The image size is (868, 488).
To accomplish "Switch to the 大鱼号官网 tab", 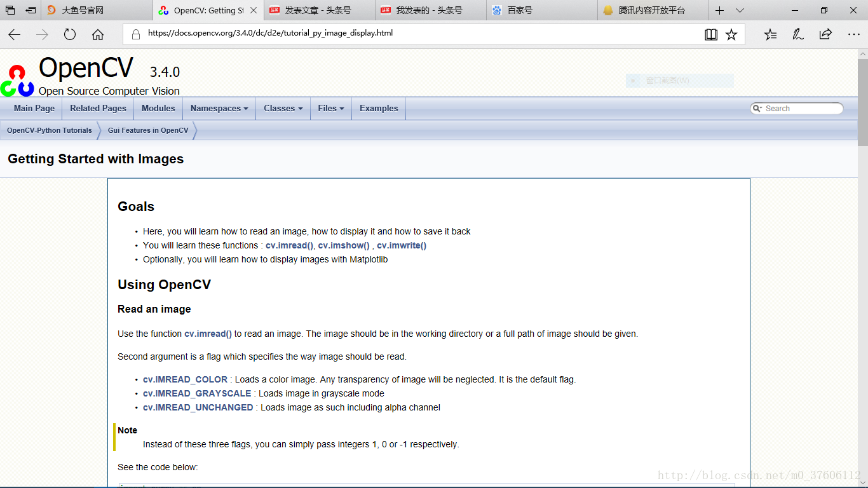I will click(97, 10).
